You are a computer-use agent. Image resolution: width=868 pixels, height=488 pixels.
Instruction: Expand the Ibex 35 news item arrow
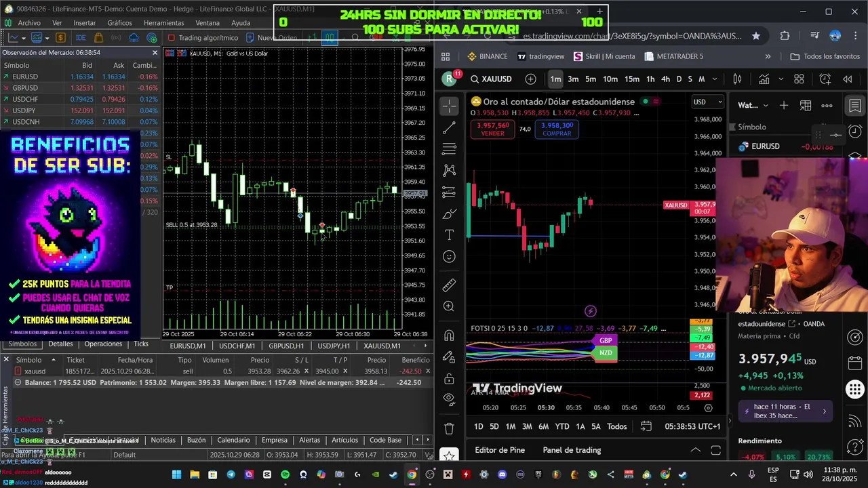pyautogui.click(x=825, y=411)
